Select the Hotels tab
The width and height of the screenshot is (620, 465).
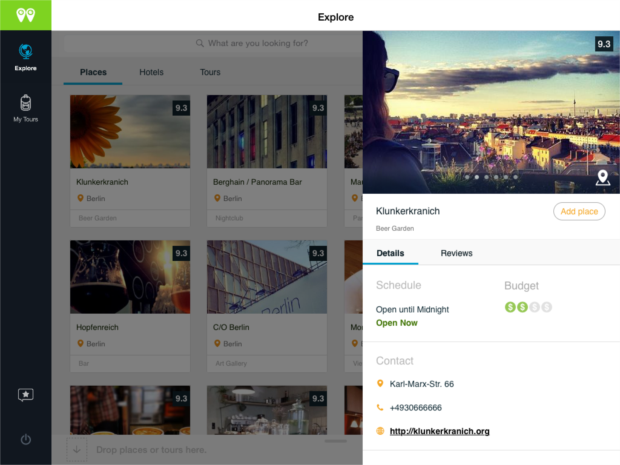pos(151,72)
